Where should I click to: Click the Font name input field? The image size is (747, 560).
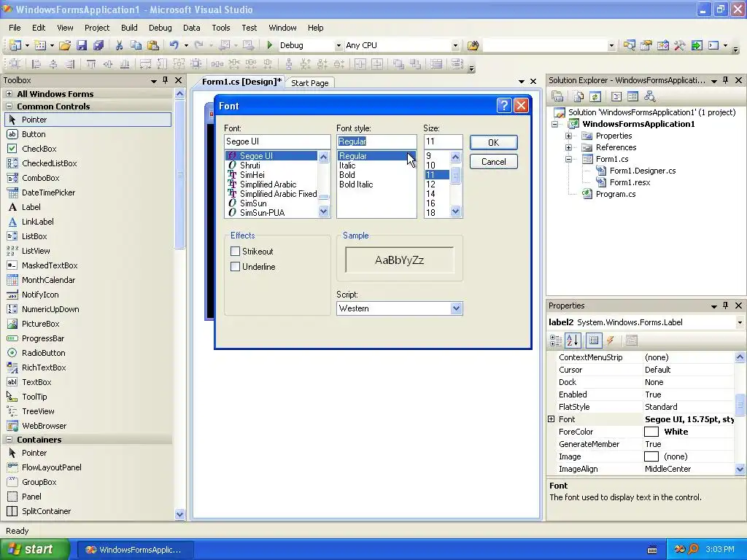(x=277, y=141)
